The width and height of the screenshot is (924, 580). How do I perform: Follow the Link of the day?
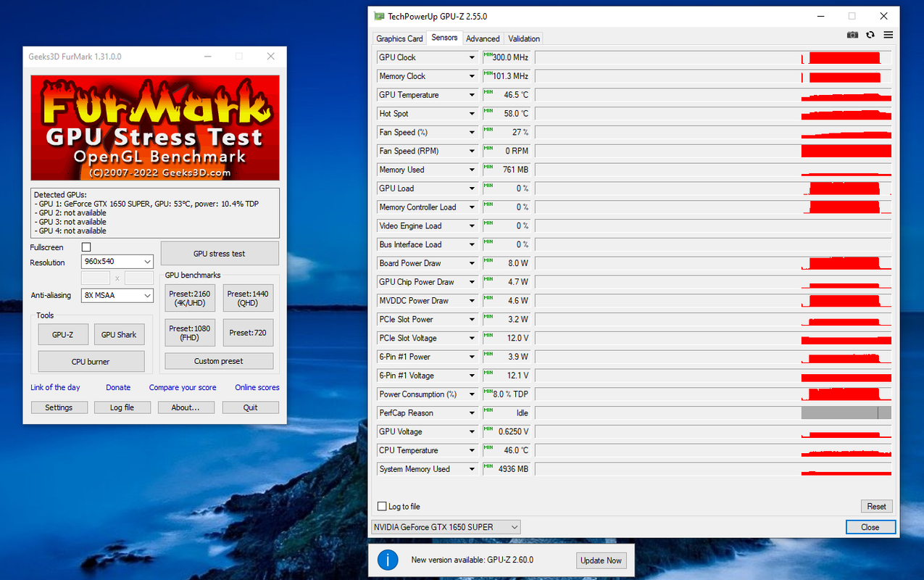coord(55,387)
